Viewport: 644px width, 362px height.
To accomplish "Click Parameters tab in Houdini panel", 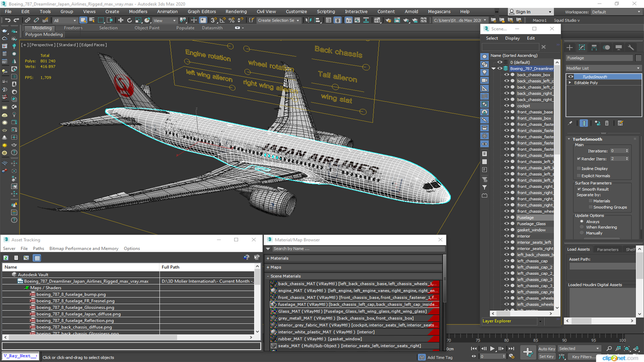I will pos(608,250).
